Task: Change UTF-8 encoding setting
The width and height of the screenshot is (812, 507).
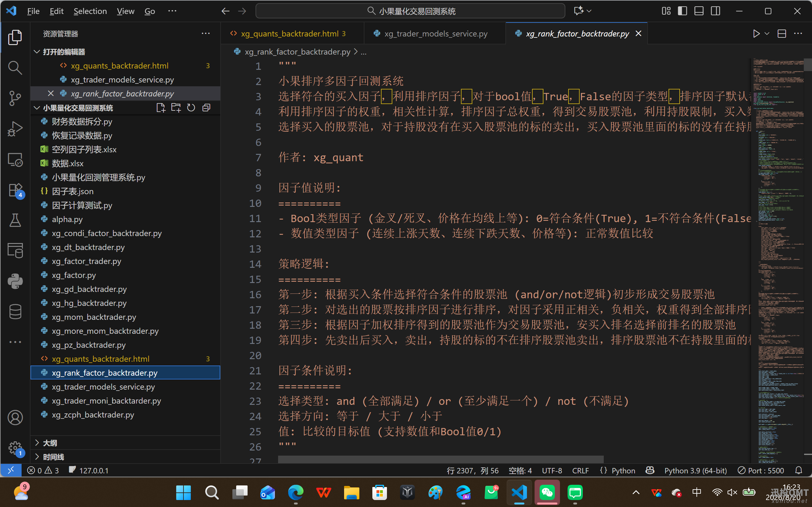Action: point(552,470)
